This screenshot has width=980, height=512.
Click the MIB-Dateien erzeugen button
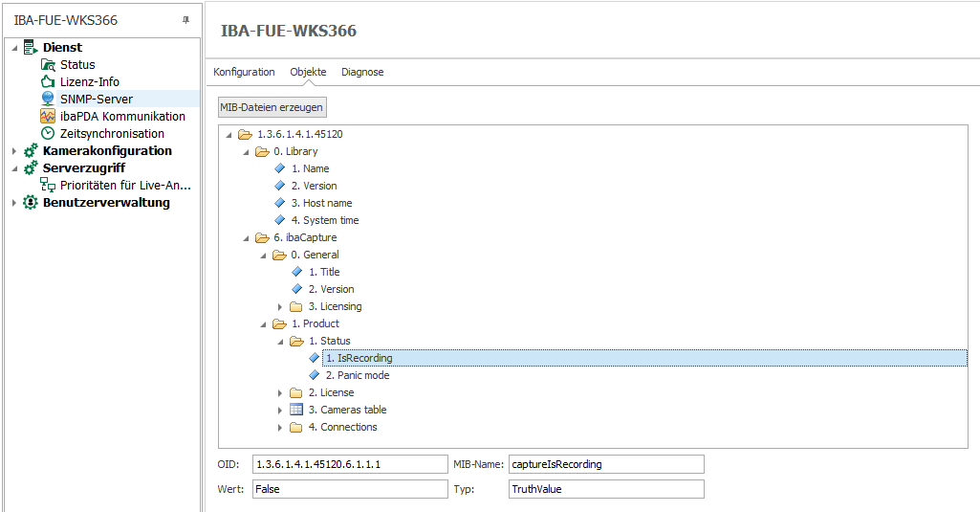(x=272, y=107)
